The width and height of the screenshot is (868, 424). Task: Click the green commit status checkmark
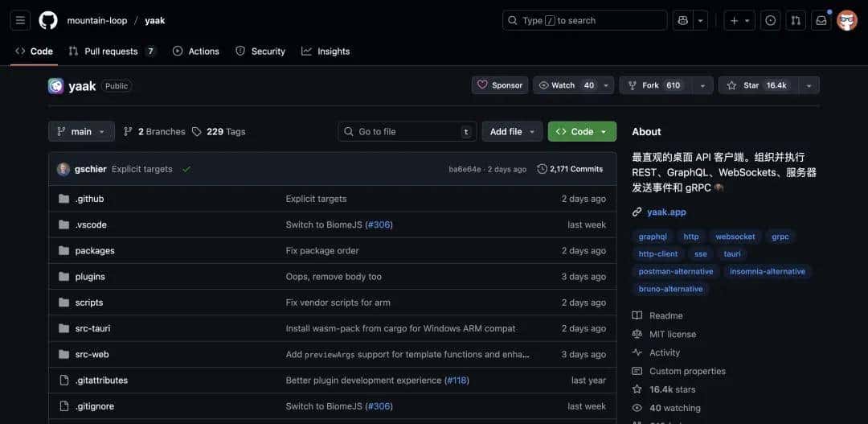pyautogui.click(x=186, y=169)
